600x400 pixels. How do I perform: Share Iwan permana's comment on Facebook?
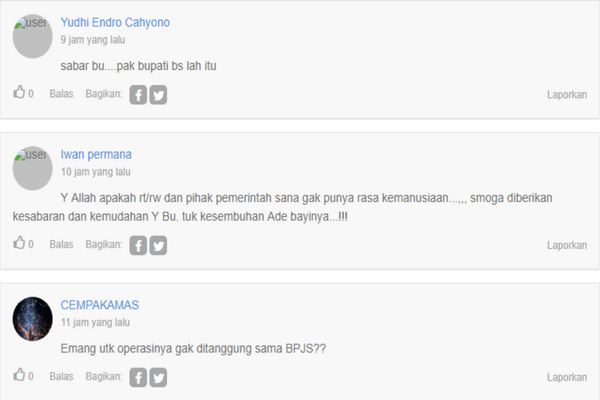(x=138, y=245)
